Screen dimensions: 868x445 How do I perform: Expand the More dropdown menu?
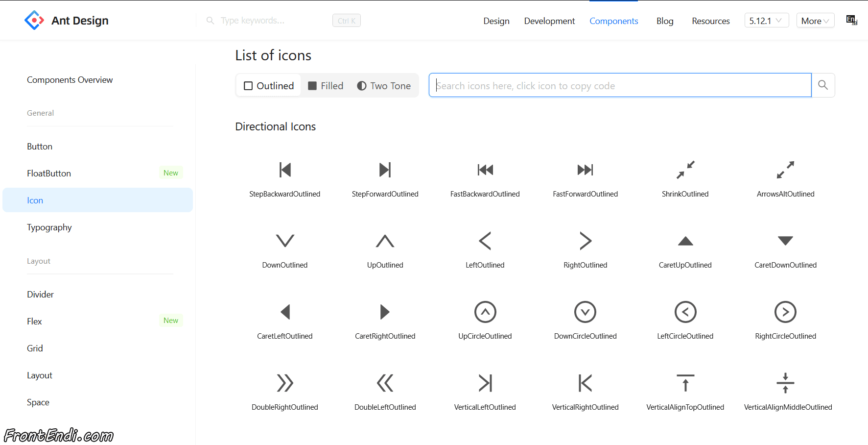[815, 21]
